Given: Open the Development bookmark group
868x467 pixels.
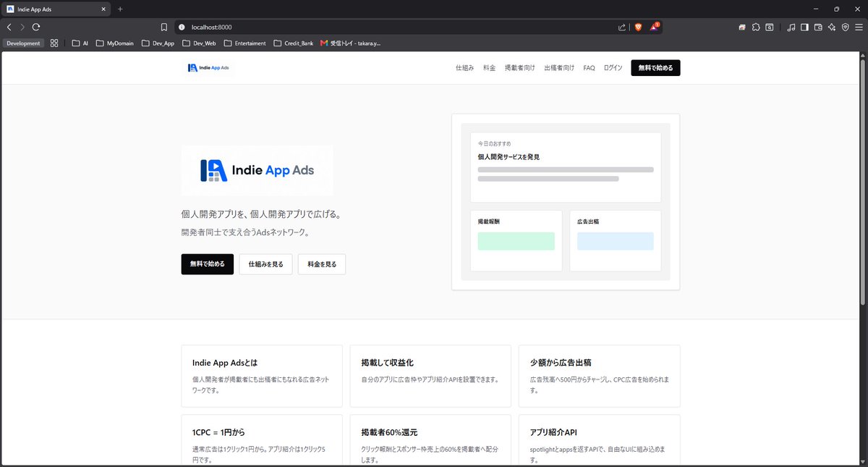Looking at the screenshot, I should point(24,43).
